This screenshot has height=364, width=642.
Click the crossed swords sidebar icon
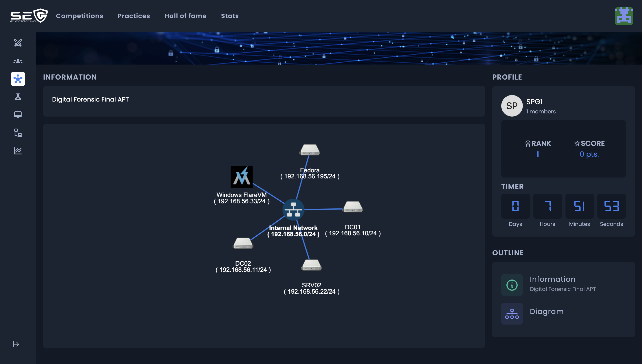point(18,43)
